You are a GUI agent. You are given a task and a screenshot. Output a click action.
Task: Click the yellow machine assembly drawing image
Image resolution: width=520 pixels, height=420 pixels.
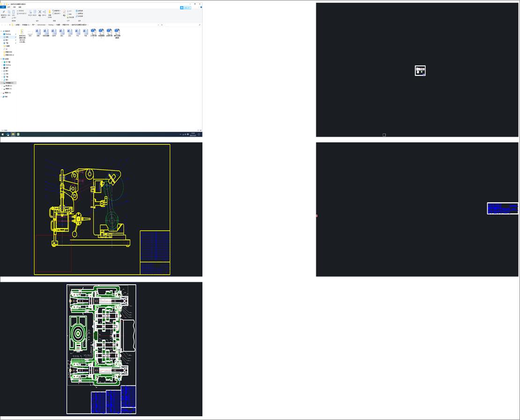pos(102,209)
